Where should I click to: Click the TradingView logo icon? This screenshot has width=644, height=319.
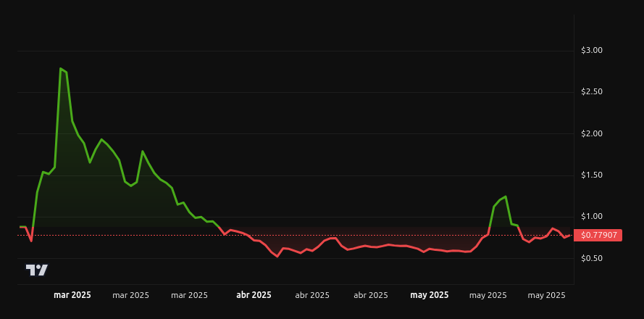coord(37,270)
